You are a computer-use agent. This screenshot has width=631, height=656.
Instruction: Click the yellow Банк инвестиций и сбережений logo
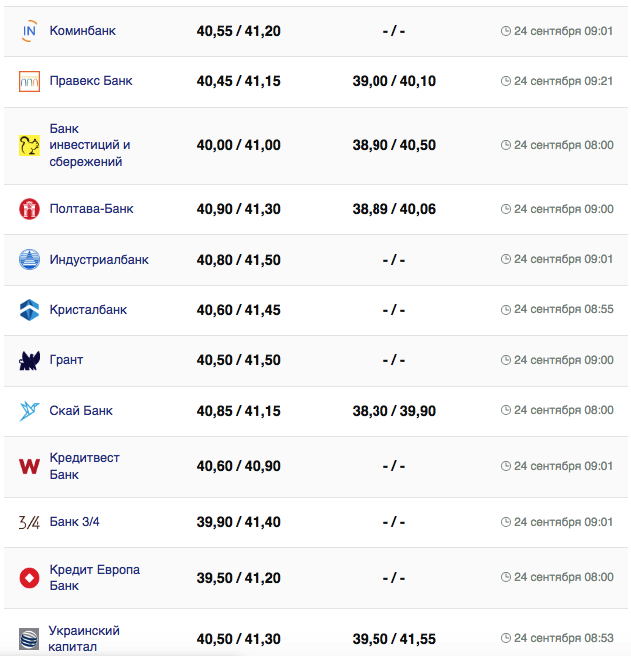[x=29, y=145]
